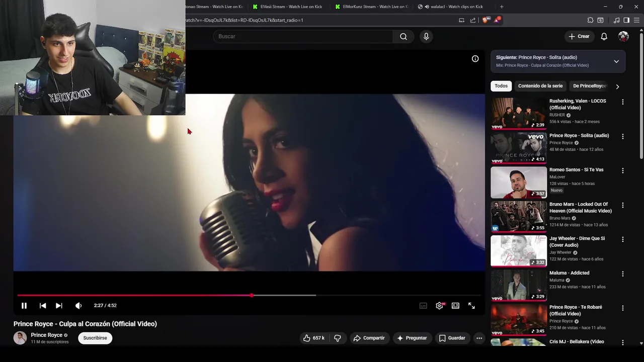Open options for Rusherking LOCOS video
The width and height of the screenshot is (644, 362).
coord(623,102)
